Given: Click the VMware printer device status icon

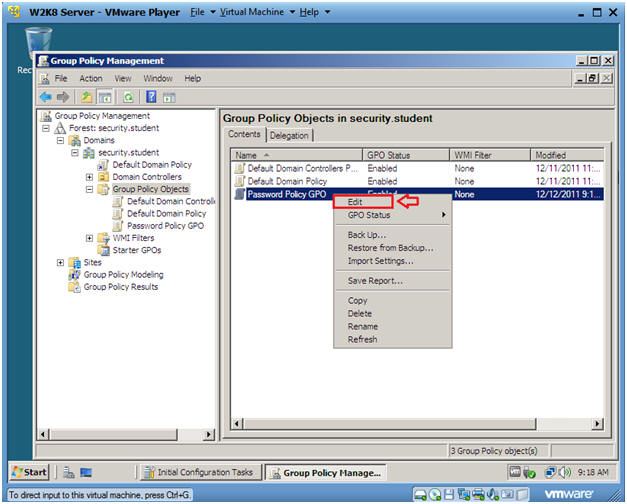Looking at the screenshot, I should [477, 495].
